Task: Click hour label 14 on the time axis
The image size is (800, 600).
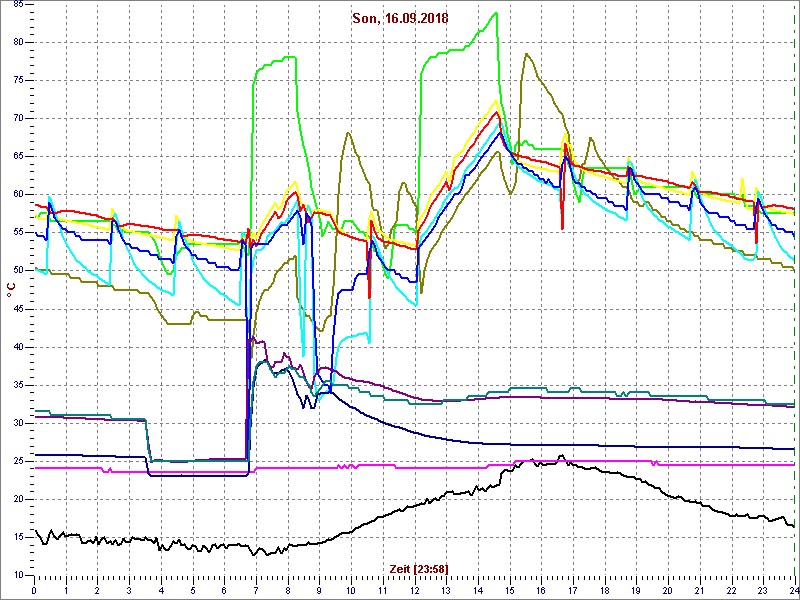Action: point(478,590)
